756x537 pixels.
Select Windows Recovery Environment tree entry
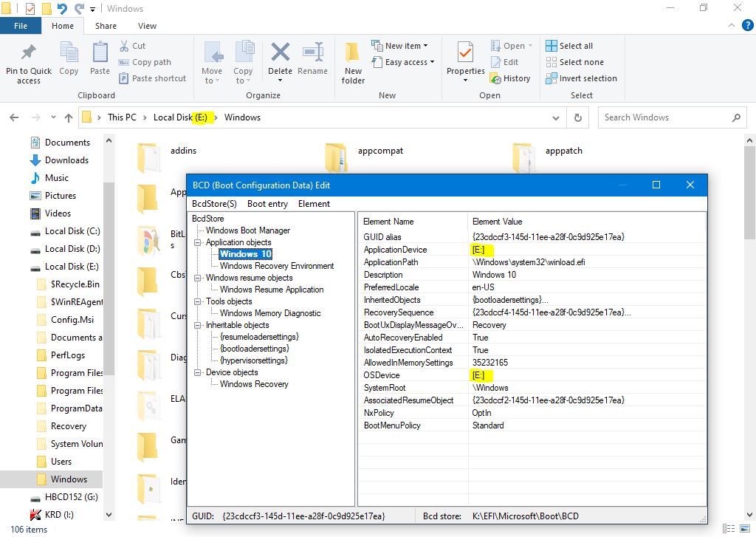(x=277, y=266)
